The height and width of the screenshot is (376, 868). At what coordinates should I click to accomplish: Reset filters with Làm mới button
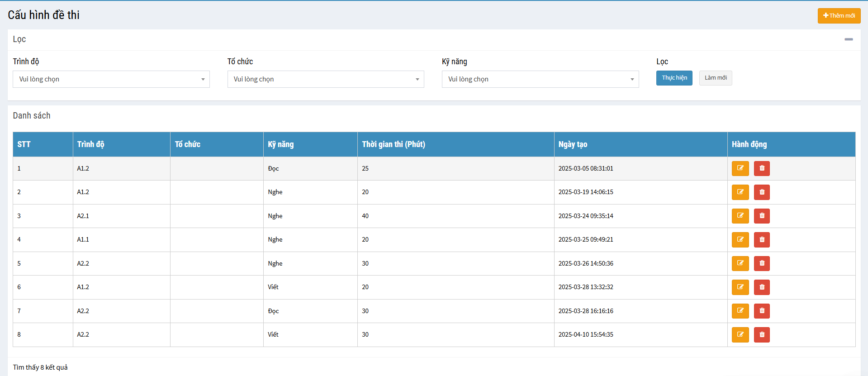coord(715,78)
